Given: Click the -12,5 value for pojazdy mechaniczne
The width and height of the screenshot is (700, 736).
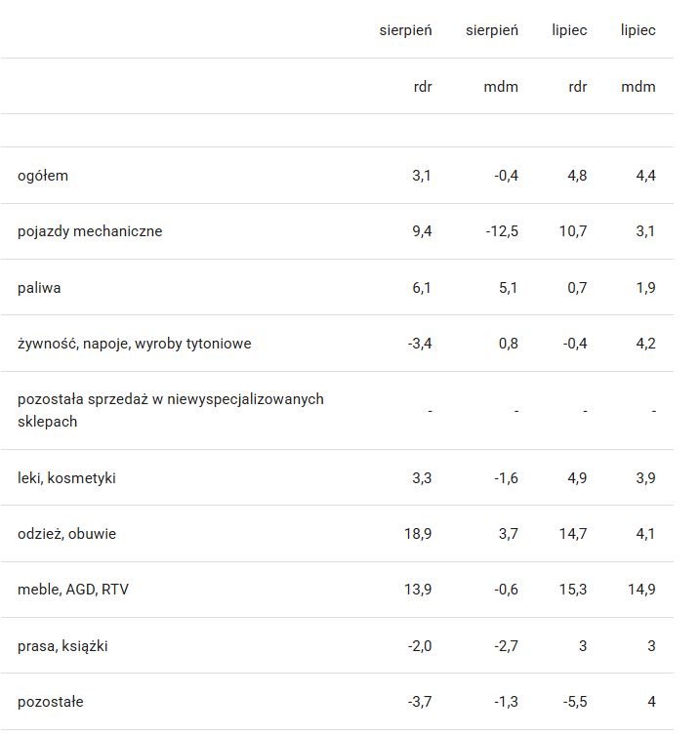Looking at the screenshot, I should (502, 231).
